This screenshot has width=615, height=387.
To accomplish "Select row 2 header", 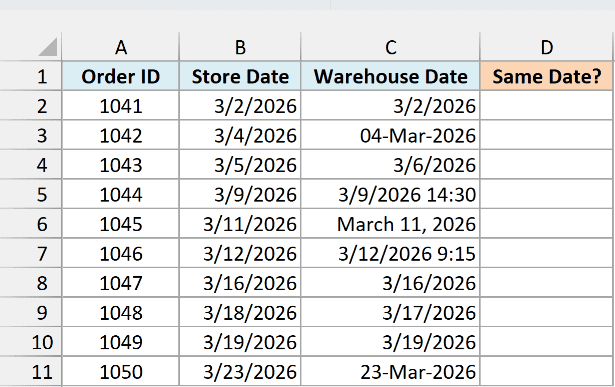I will click(x=31, y=106).
